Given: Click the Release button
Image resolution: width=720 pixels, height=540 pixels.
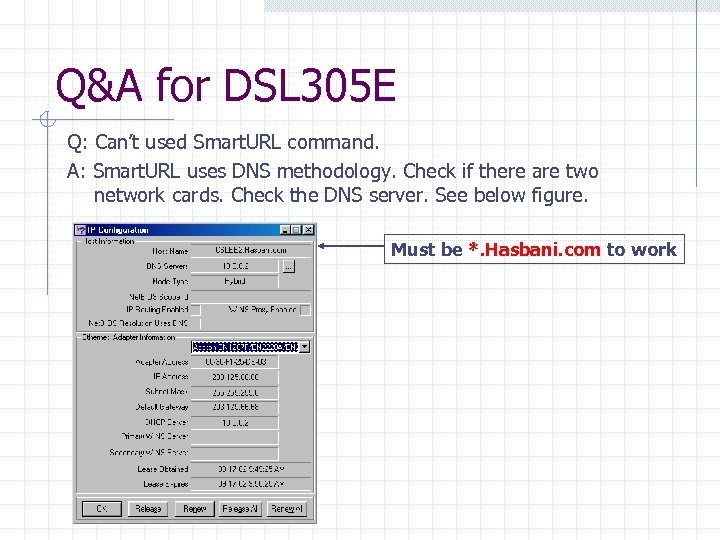Looking at the screenshot, I should point(148,509).
